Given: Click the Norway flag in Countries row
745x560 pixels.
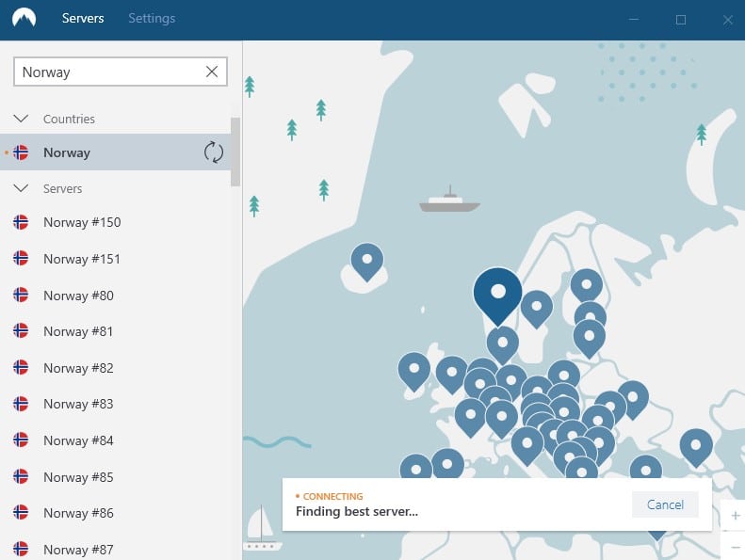Looking at the screenshot, I should tap(21, 152).
